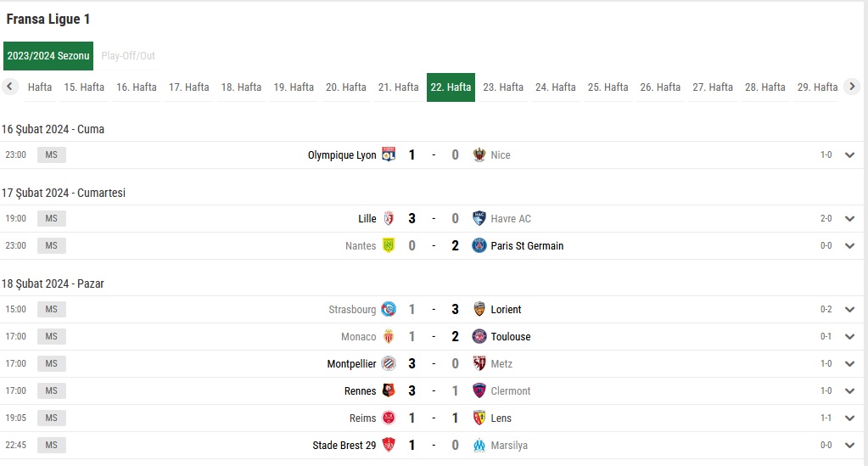Switch to the 23. Hafta tab
The image size is (868, 466).
pos(503,87)
